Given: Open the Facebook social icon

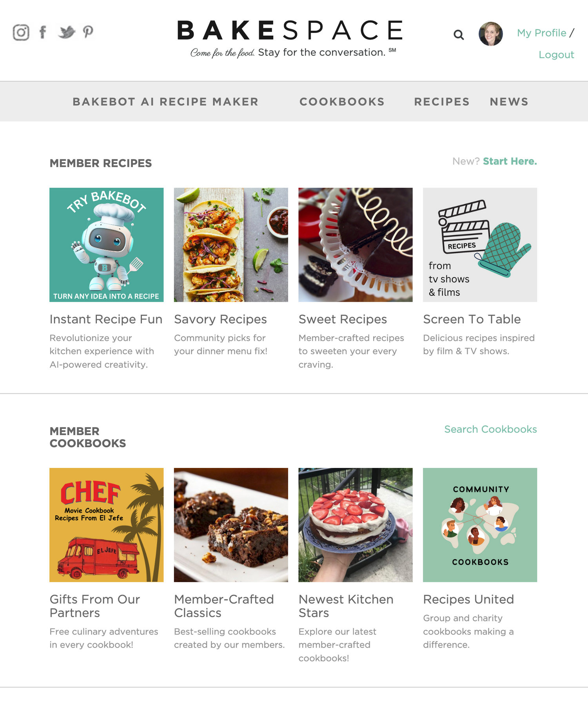Looking at the screenshot, I should point(43,32).
